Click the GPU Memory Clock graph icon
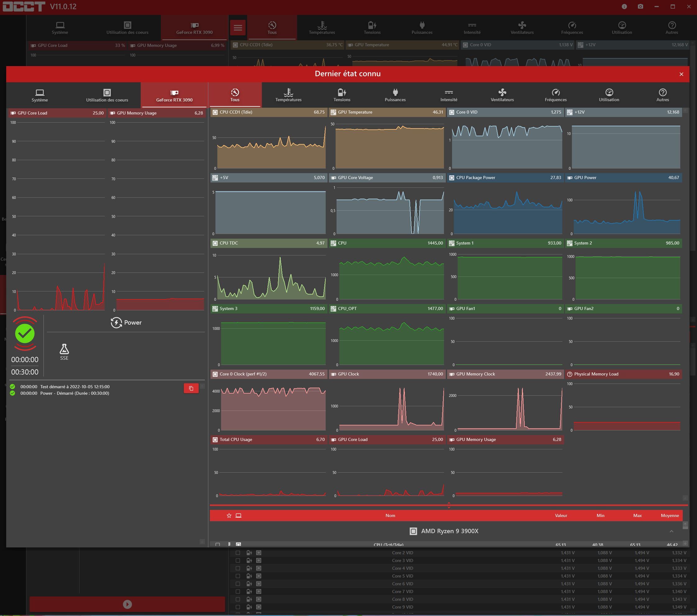 tap(451, 374)
